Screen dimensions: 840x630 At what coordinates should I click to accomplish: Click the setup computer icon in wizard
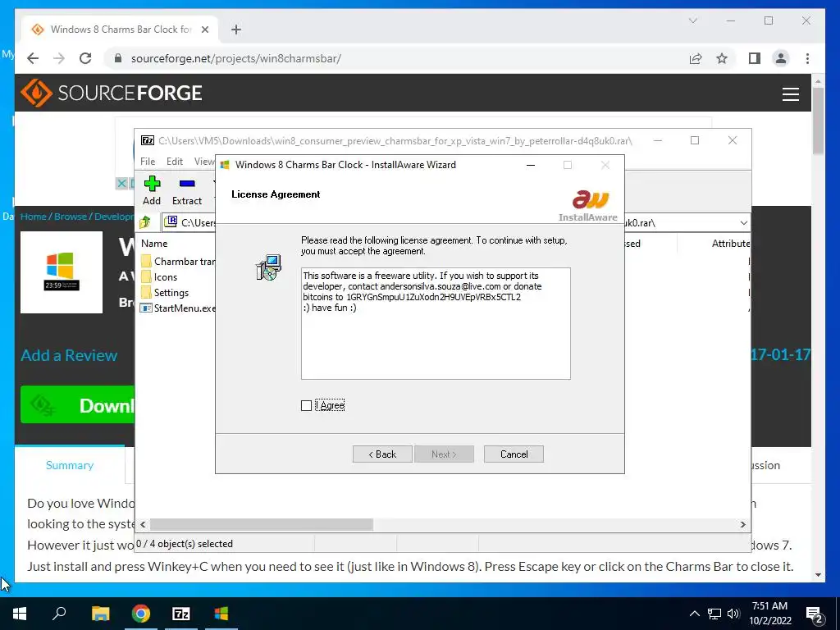(x=268, y=267)
